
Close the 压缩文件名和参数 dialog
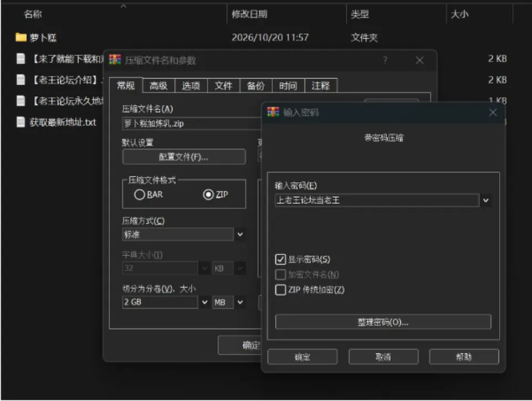[x=420, y=60]
